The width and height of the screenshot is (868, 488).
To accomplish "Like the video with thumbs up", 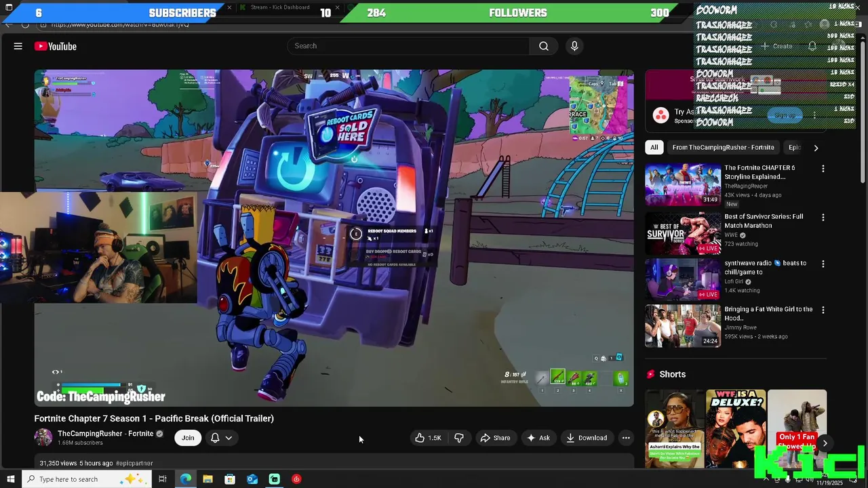I will [x=428, y=438].
